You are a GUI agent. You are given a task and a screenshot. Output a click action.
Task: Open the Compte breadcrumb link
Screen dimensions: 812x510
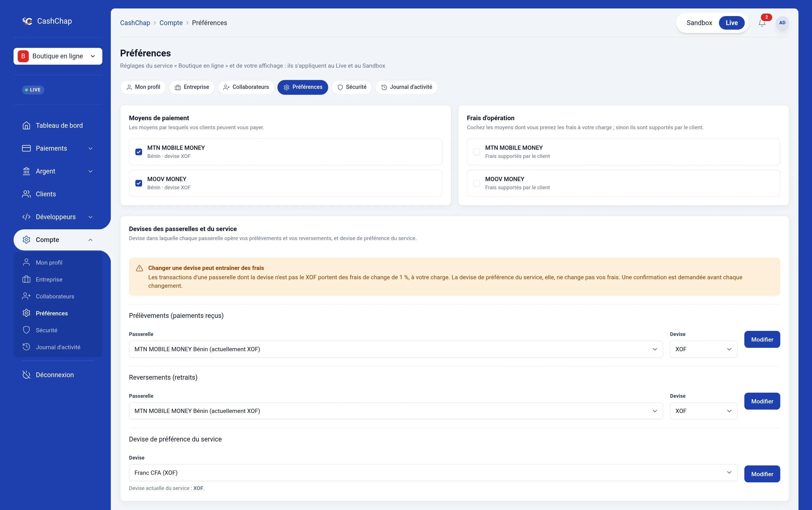[x=171, y=23]
